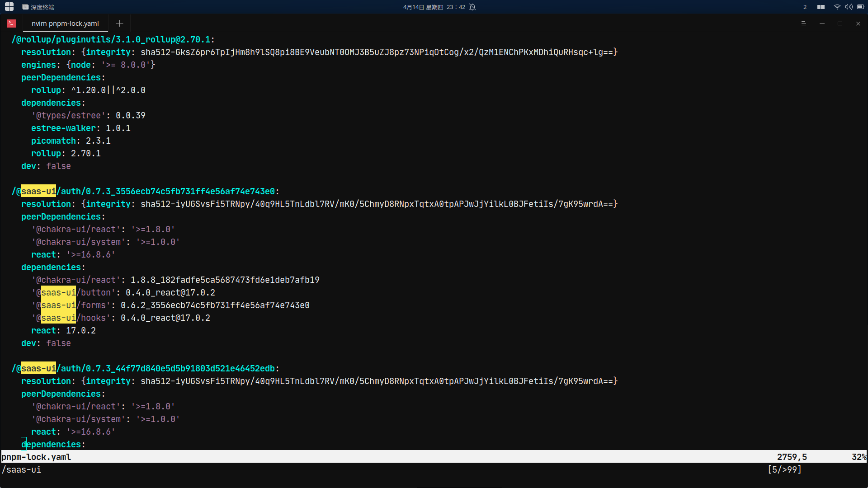Click the search match counter '[5/>99]'
This screenshot has height=488, width=868.
click(785, 469)
